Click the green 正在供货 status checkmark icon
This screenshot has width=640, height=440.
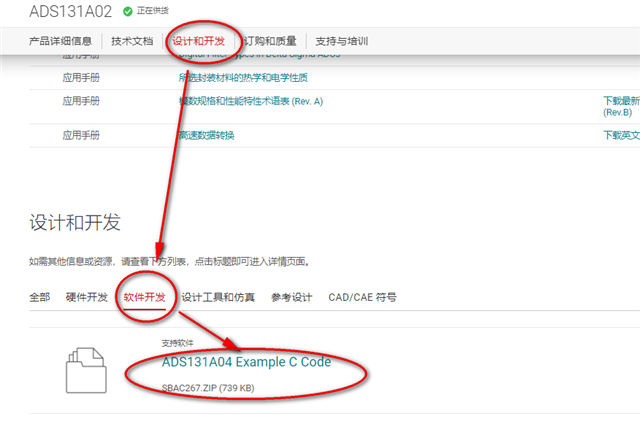coord(127,11)
